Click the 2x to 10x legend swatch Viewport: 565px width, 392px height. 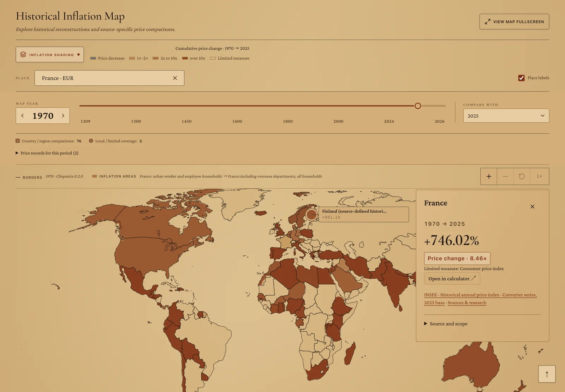155,59
